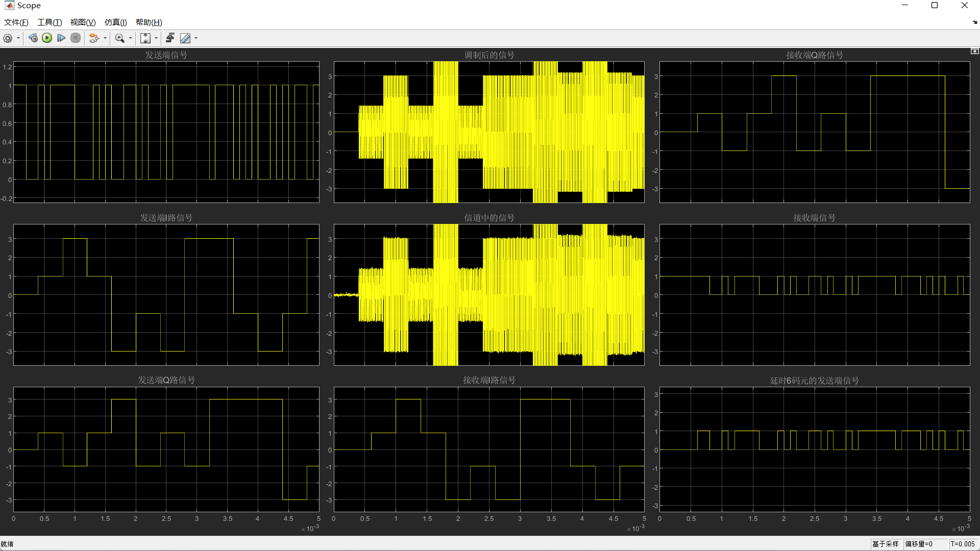Click the Step Forward icon

click(x=61, y=38)
